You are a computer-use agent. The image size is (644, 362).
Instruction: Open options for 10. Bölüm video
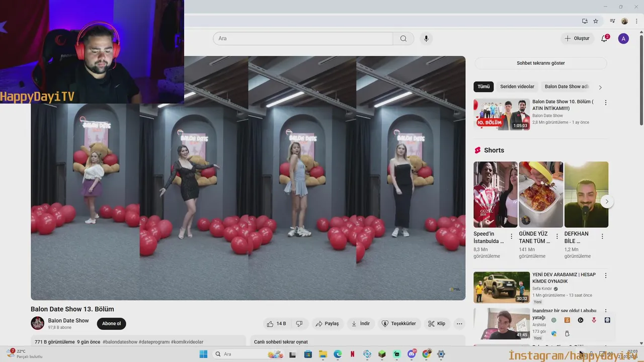606,103
